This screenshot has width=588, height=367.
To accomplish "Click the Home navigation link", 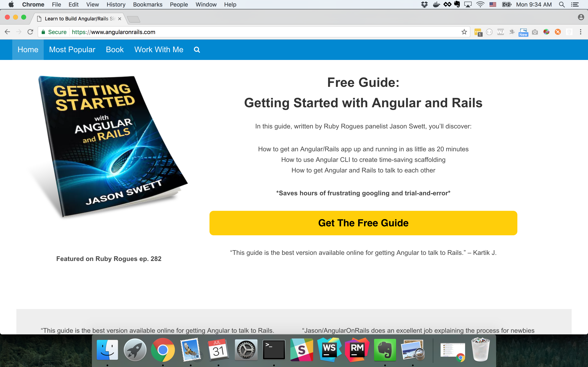I will click(28, 50).
